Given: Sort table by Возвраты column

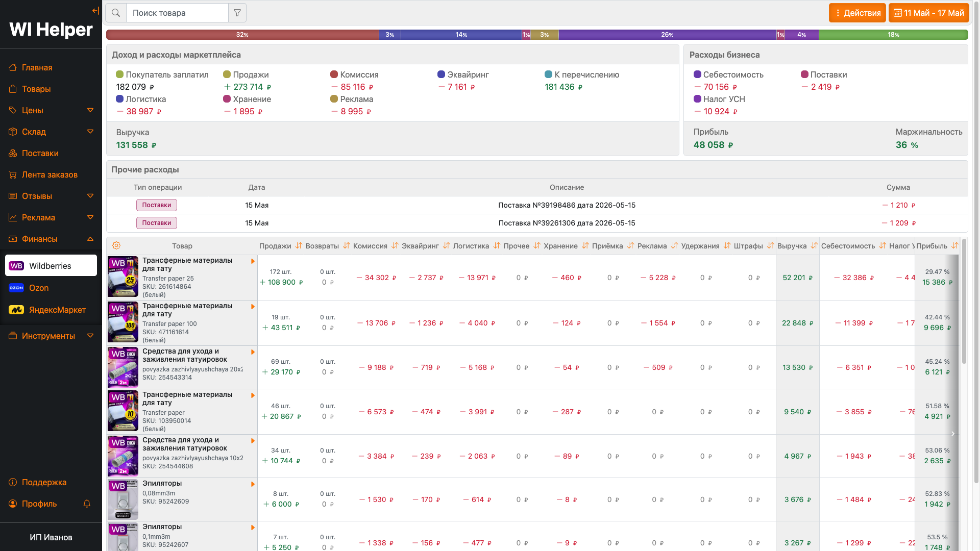Looking at the screenshot, I should [x=347, y=246].
